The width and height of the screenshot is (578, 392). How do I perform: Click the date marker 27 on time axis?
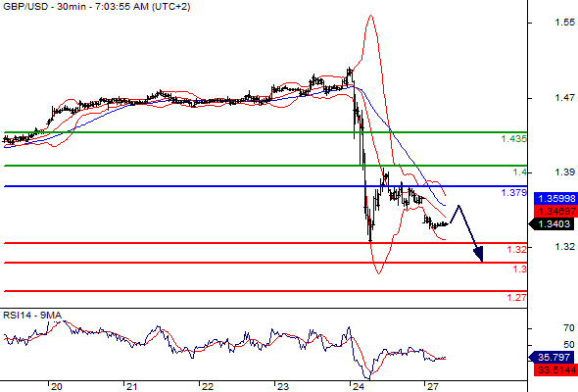pyautogui.click(x=433, y=386)
